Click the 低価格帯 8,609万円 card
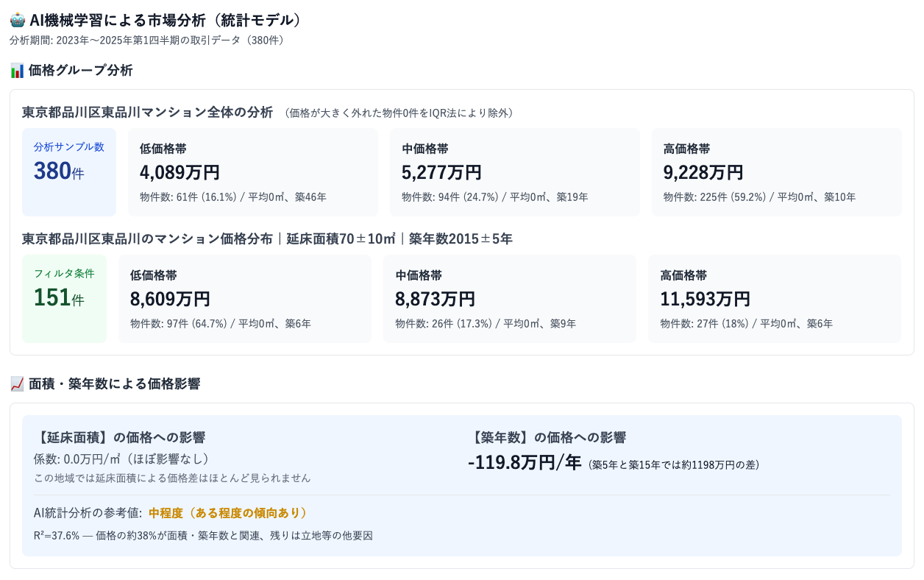 click(x=244, y=299)
